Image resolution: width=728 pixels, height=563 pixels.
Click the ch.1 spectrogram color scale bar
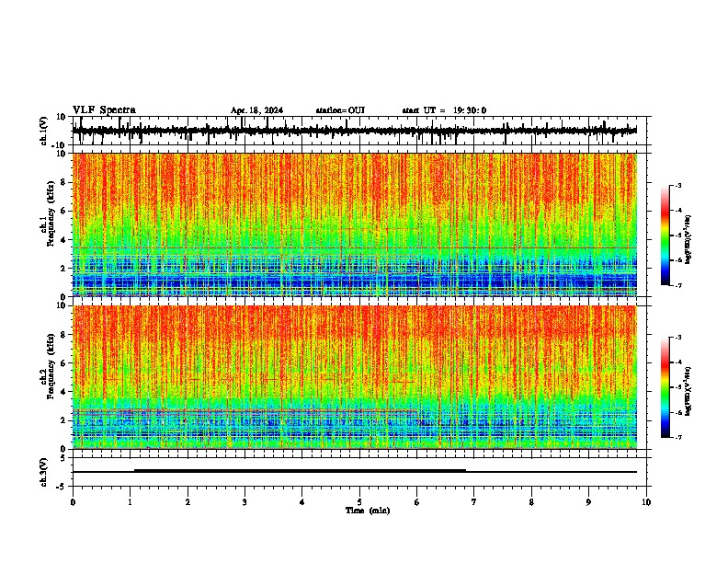click(665, 236)
